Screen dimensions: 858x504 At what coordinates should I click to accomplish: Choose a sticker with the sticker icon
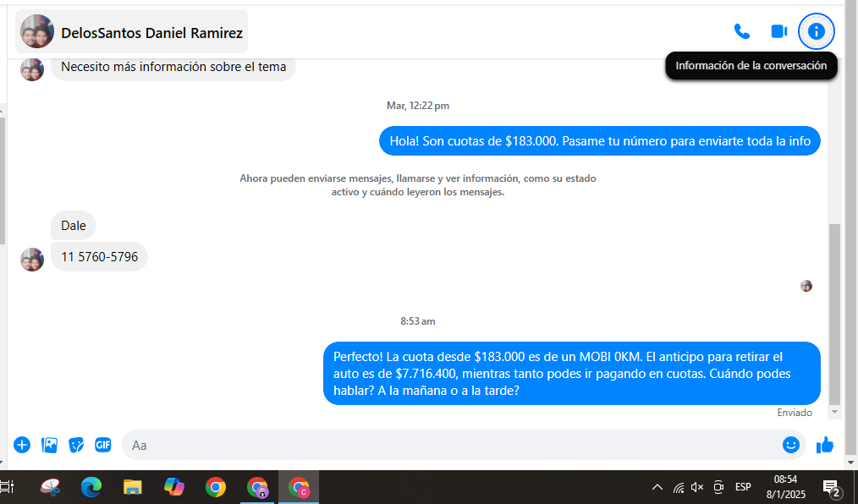(76, 445)
